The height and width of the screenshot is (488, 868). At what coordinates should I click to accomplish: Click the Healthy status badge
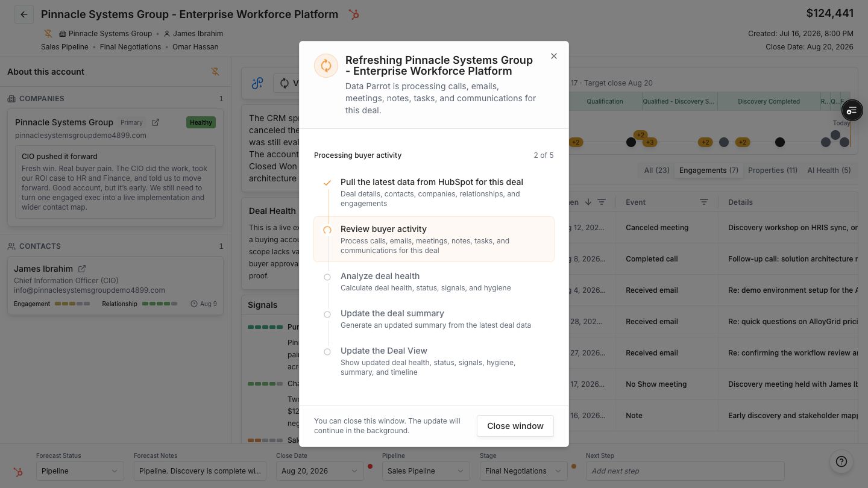201,122
